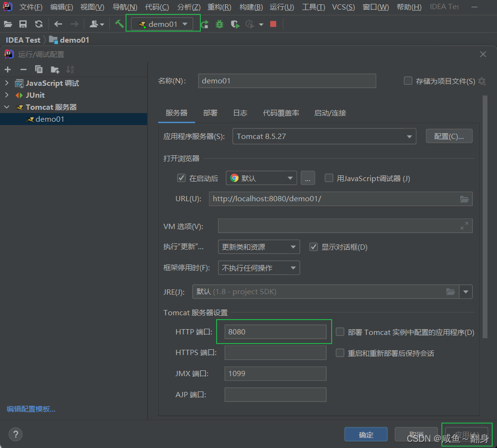Create new configuration folder icon
Viewport: 497px width, 448px height.
(x=55, y=69)
